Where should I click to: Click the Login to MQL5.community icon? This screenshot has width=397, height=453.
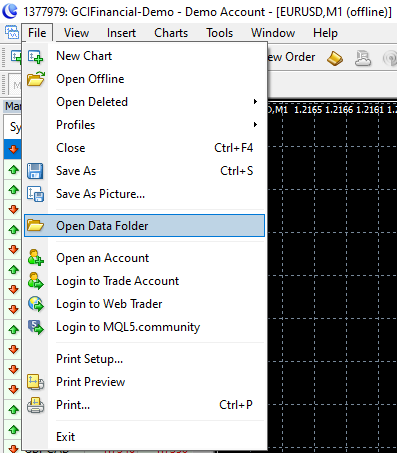(36, 327)
